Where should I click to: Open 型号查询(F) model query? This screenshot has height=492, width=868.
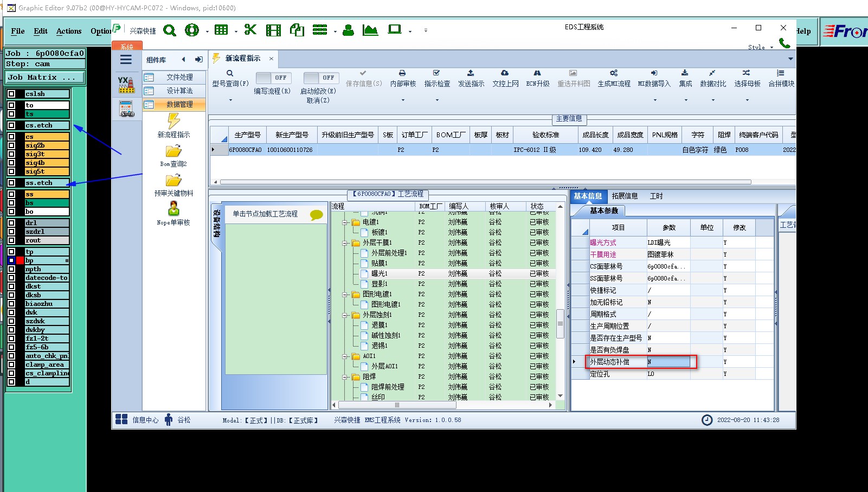pyautogui.click(x=230, y=79)
